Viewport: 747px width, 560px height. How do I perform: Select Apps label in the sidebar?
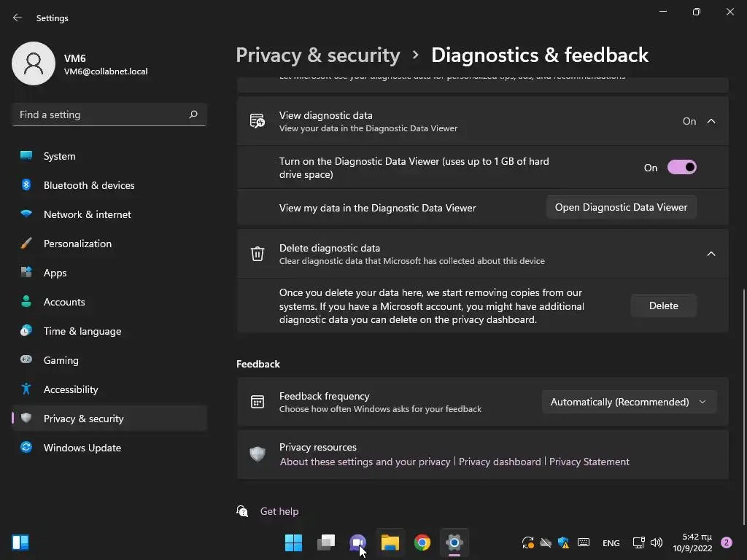[x=55, y=273]
